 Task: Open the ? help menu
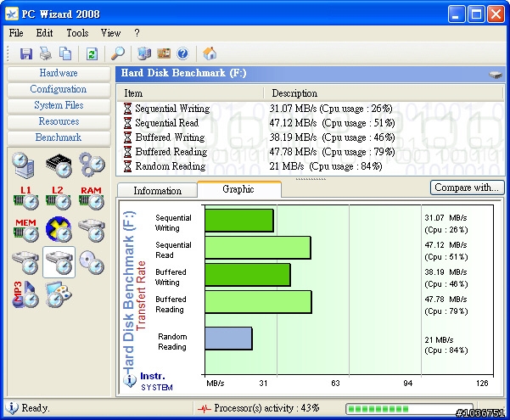(x=137, y=33)
